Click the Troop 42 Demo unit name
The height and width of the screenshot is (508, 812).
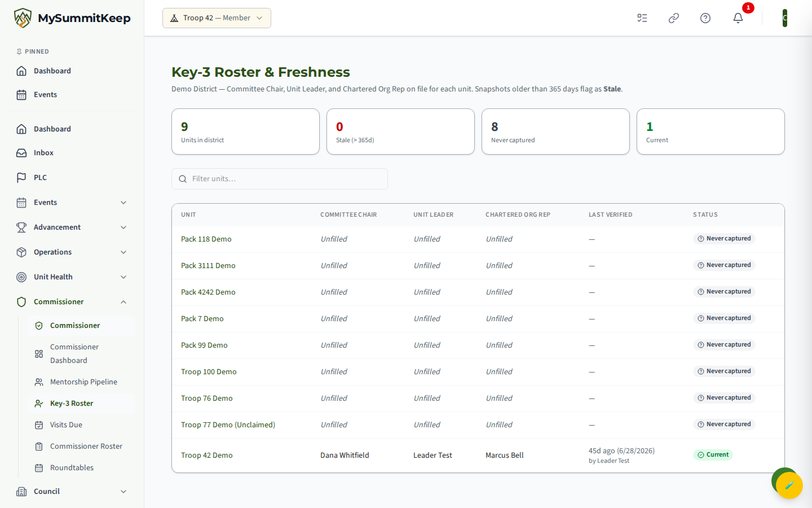(207, 456)
